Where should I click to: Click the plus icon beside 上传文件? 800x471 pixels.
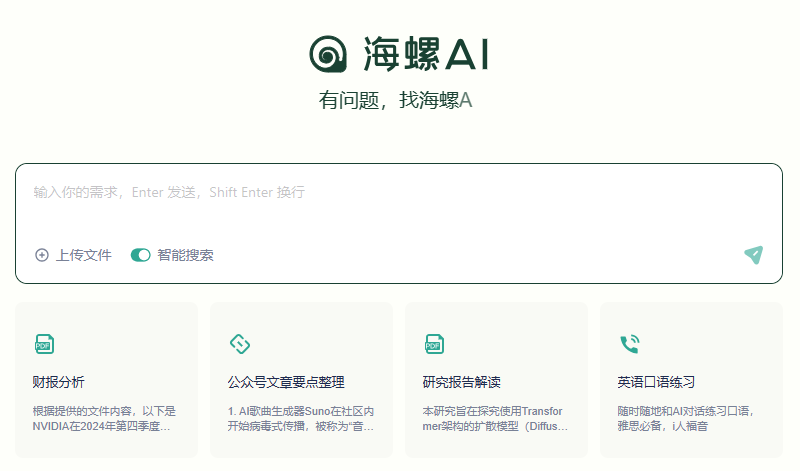click(42, 255)
